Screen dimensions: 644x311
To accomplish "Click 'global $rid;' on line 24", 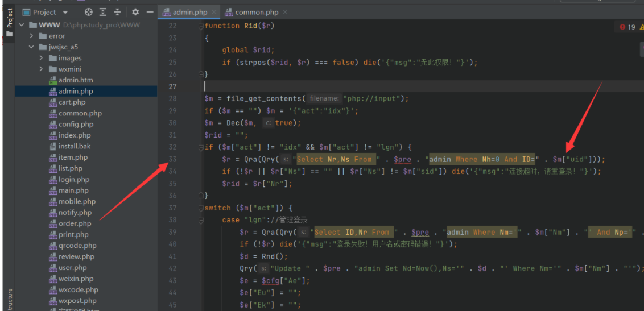I will [x=248, y=50].
